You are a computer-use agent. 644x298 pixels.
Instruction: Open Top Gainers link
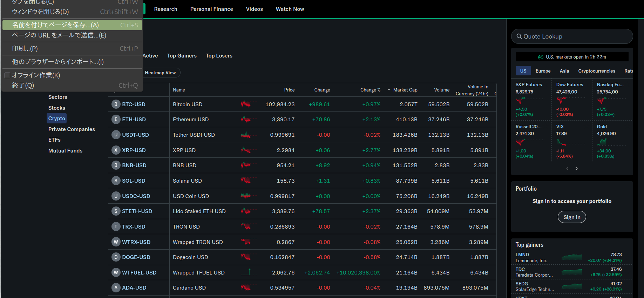(x=182, y=56)
